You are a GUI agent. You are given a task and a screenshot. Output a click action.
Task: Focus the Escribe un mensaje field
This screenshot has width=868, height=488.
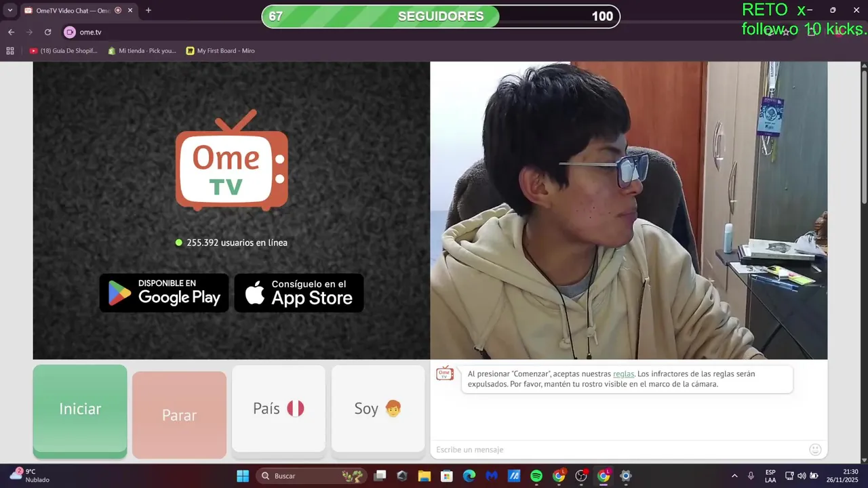click(x=618, y=449)
